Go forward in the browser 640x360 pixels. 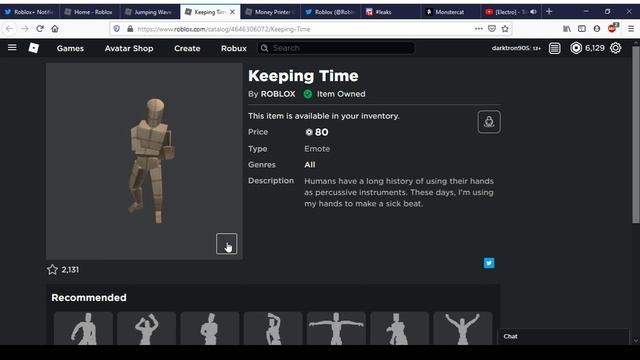point(24,29)
